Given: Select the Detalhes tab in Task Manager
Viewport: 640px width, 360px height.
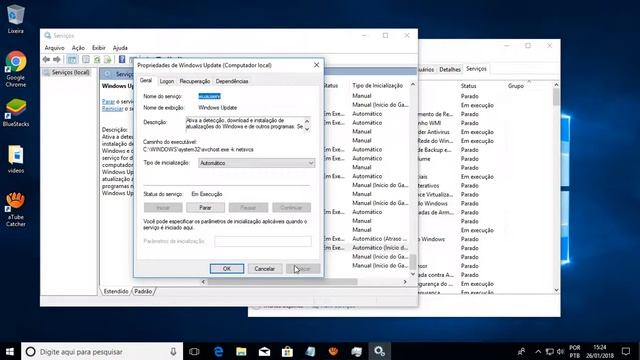Looking at the screenshot, I should click(450, 69).
